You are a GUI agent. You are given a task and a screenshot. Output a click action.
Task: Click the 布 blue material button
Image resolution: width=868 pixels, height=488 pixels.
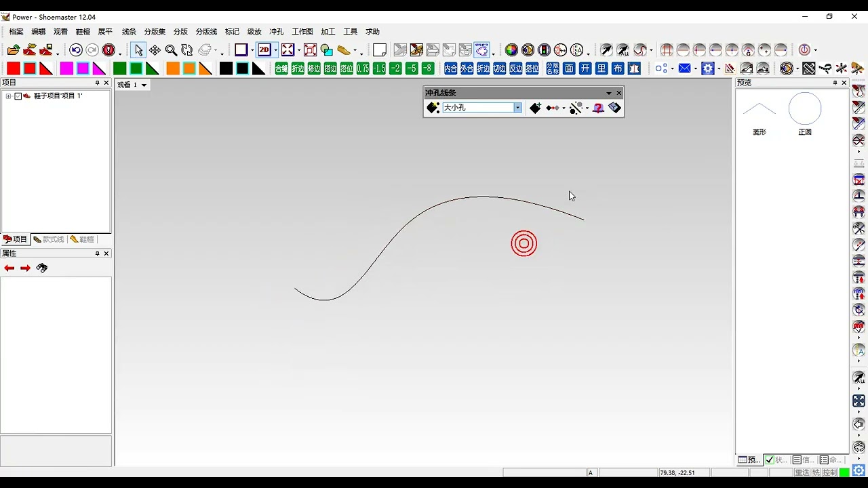pos(618,68)
